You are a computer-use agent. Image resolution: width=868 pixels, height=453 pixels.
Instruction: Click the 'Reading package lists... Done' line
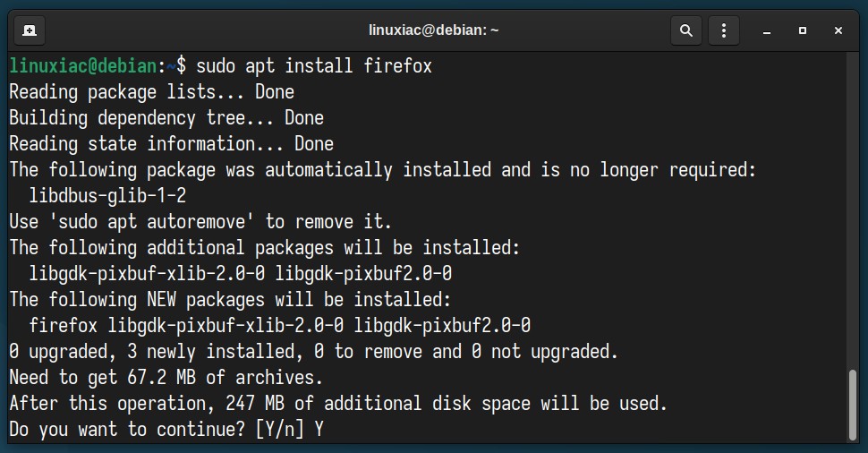(152, 92)
